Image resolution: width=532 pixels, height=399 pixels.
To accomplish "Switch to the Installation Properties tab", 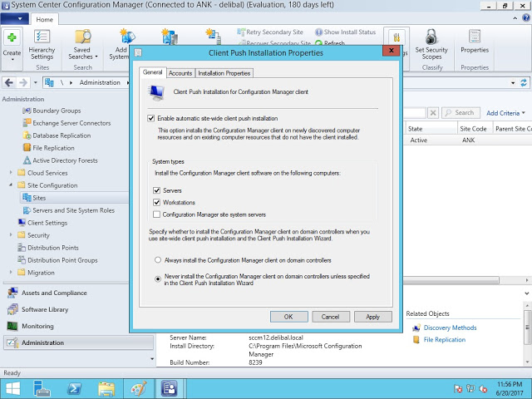I will tap(224, 73).
